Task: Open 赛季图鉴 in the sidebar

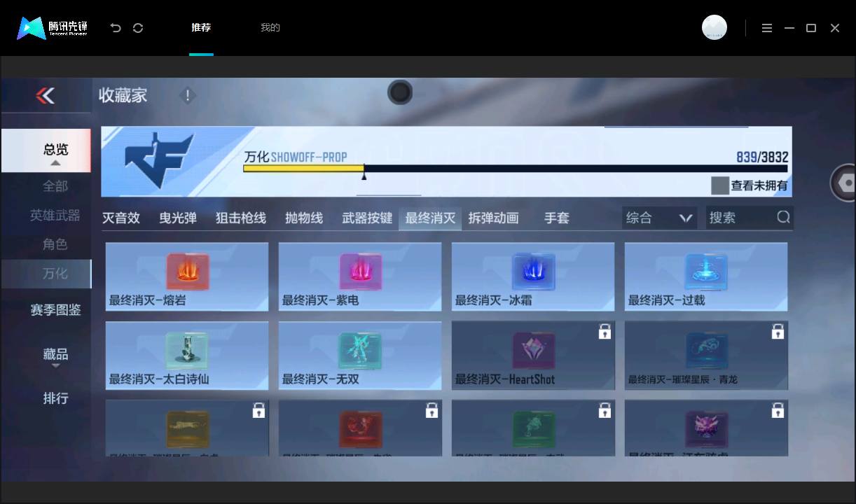Action: click(x=55, y=309)
